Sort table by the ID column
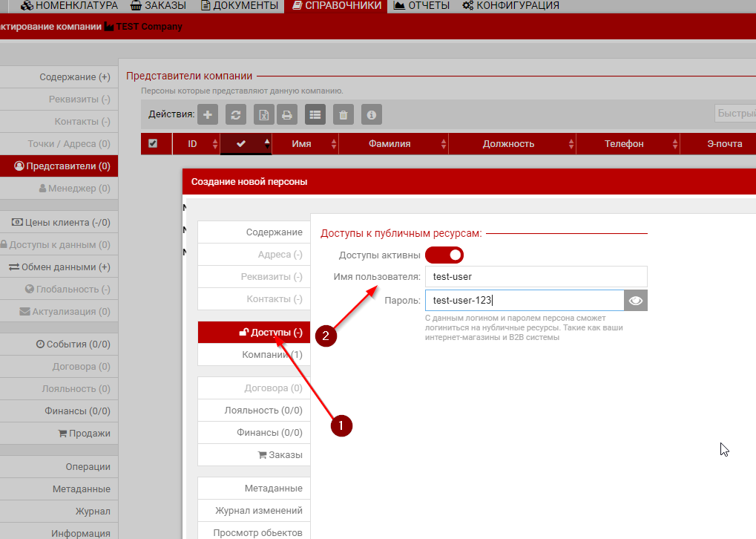Screen dimensions: 756x539 coord(193,143)
